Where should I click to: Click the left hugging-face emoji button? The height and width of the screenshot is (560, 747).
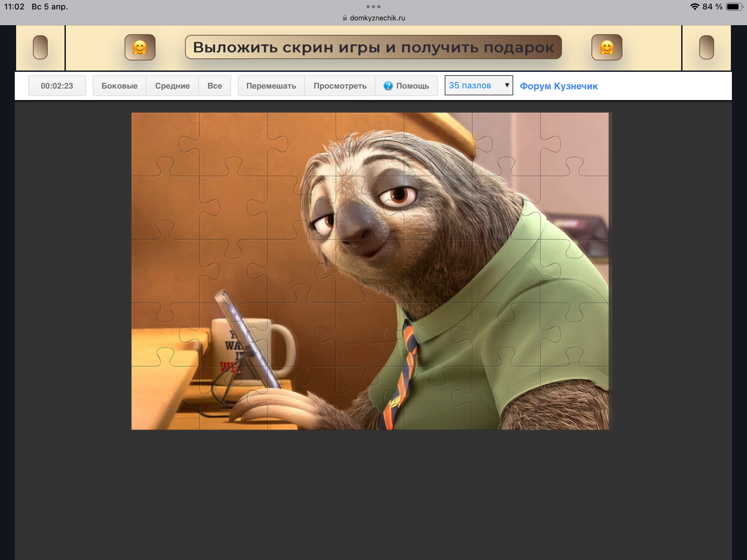[x=140, y=47]
